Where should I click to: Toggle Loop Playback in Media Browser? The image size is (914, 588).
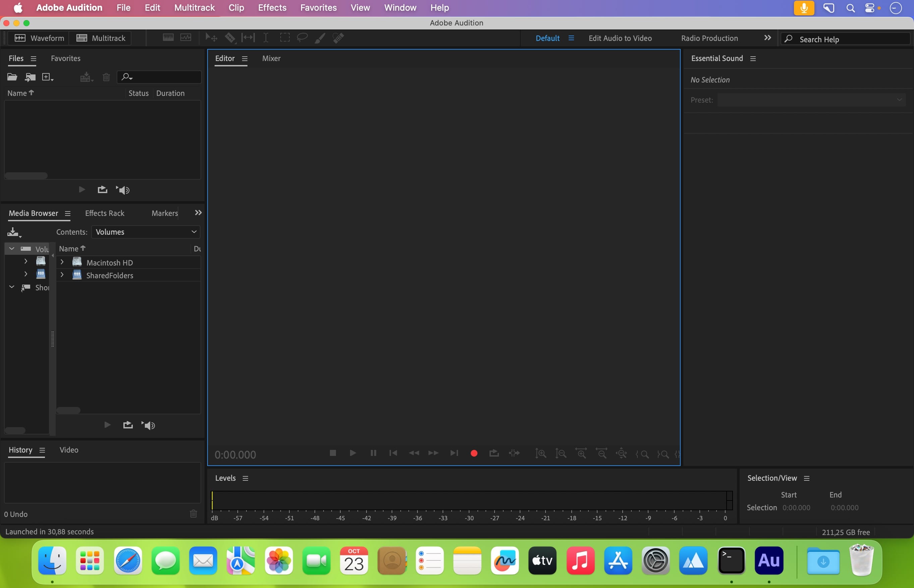(x=128, y=425)
